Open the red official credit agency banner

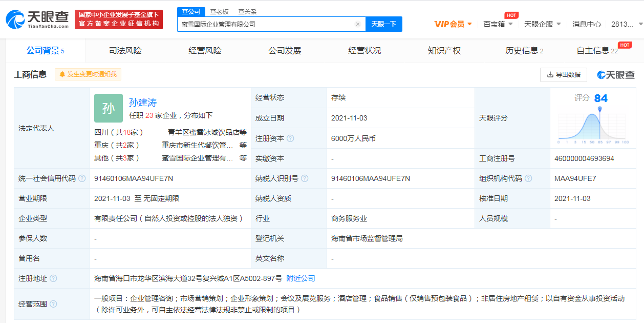point(119,19)
